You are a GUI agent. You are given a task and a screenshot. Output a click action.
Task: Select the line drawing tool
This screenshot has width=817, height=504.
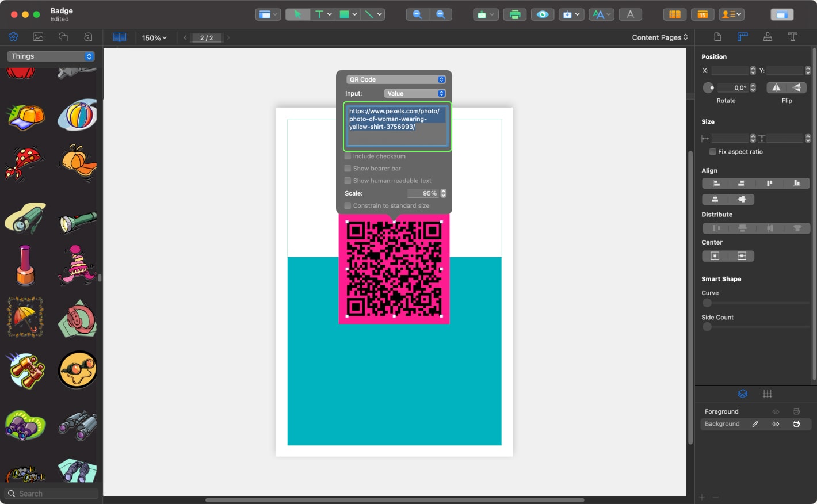(x=369, y=14)
